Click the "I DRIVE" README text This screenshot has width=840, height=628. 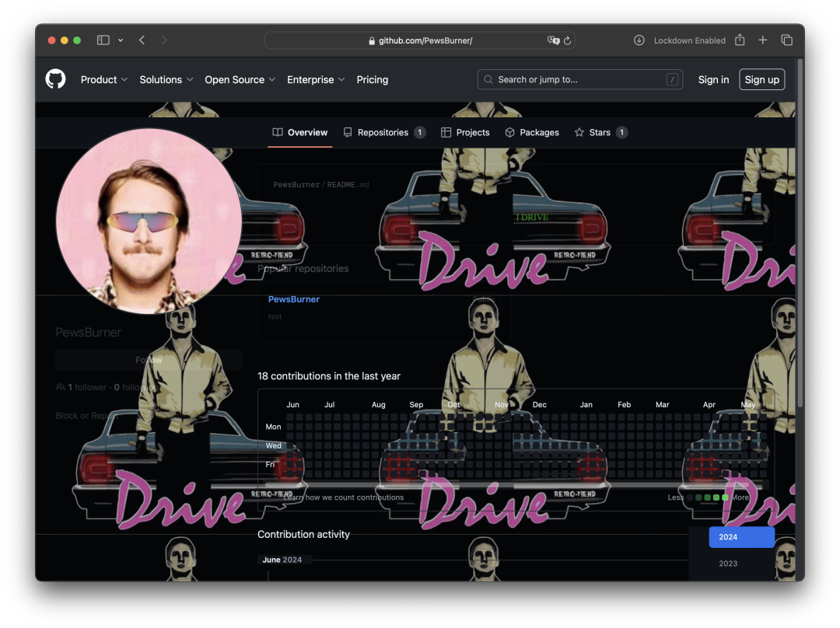tap(532, 218)
